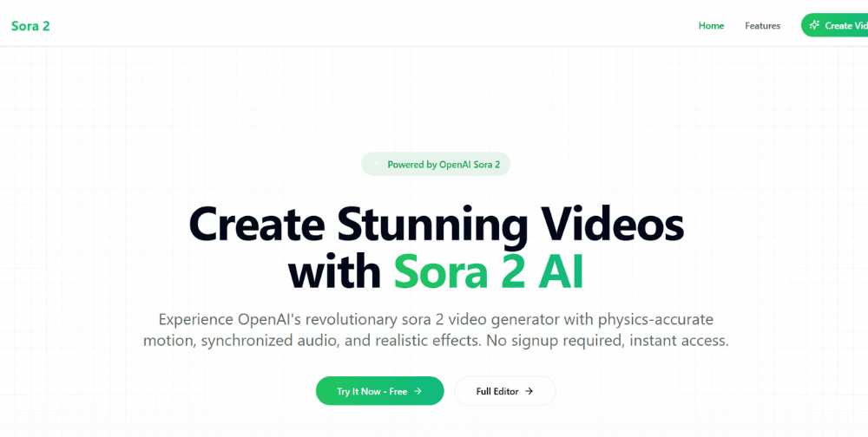Open the Full Editor button

tap(505, 390)
